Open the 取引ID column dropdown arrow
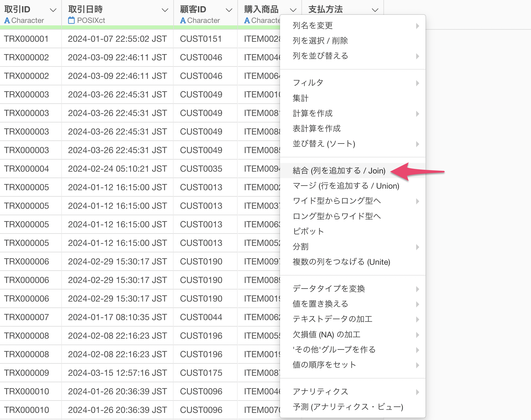This screenshot has height=420, width=531. (x=53, y=10)
